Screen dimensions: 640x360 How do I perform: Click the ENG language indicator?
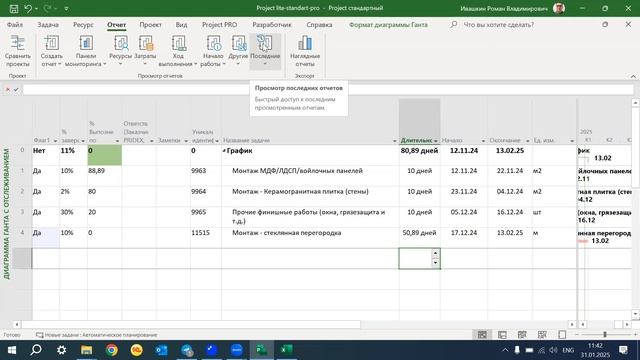click(568, 350)
